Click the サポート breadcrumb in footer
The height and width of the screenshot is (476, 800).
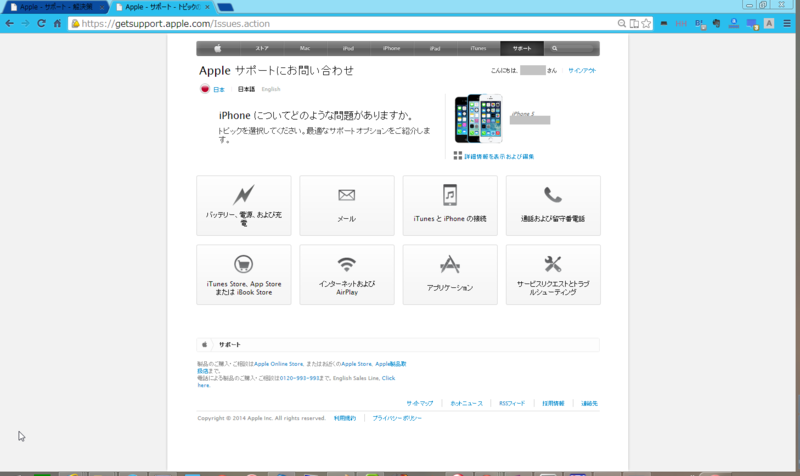pyautogui.click(x=230, y=345)
